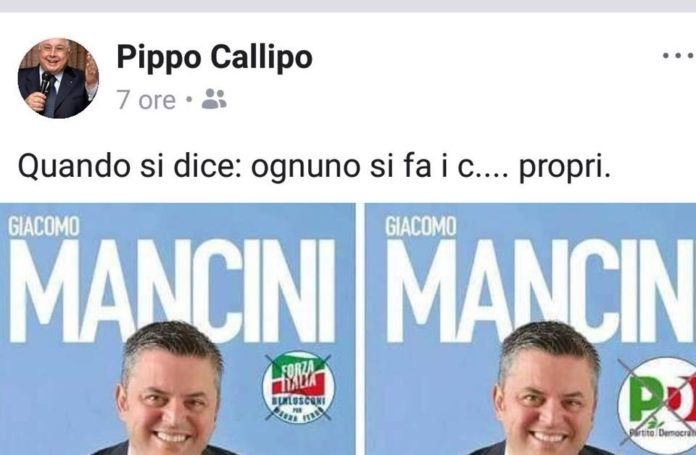Click the friends audience icon
The width and height of the screenshot is (696, 455).
point(214,99)
